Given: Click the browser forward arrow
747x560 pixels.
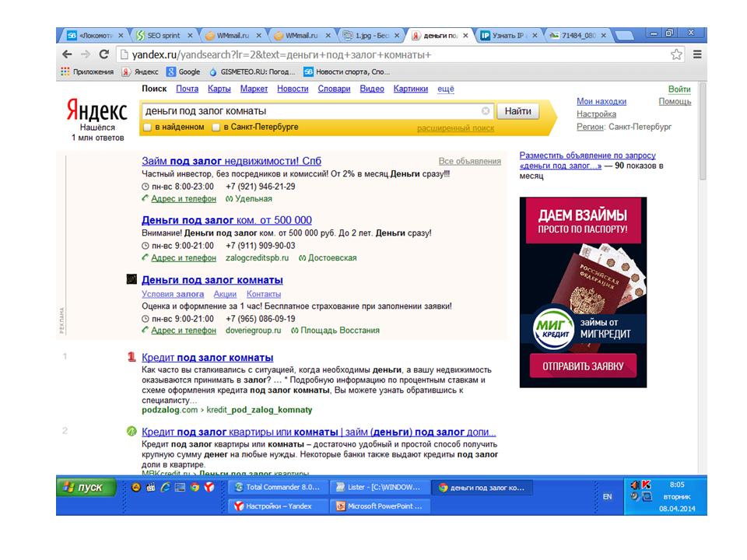Looking at the screenshot, I should coord(86,54).
